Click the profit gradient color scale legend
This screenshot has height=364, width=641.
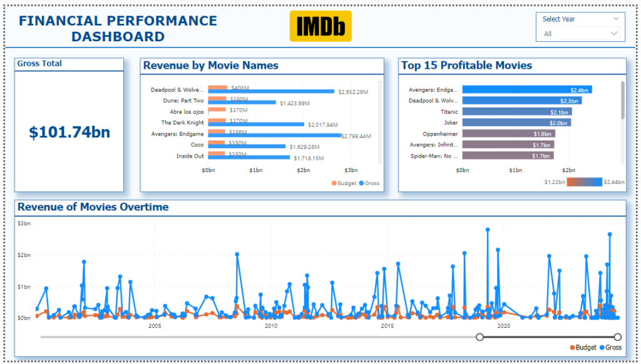click(584, 182)
